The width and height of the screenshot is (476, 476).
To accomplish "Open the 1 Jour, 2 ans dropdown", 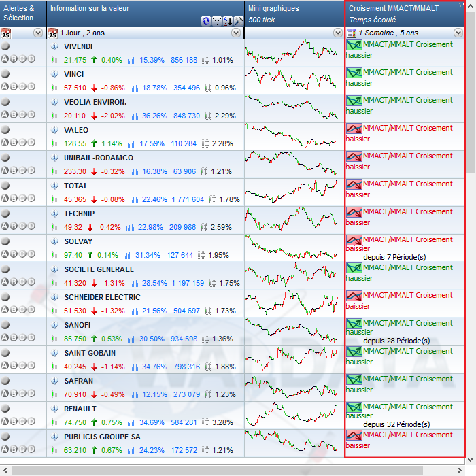I will [x=236, y=33].
